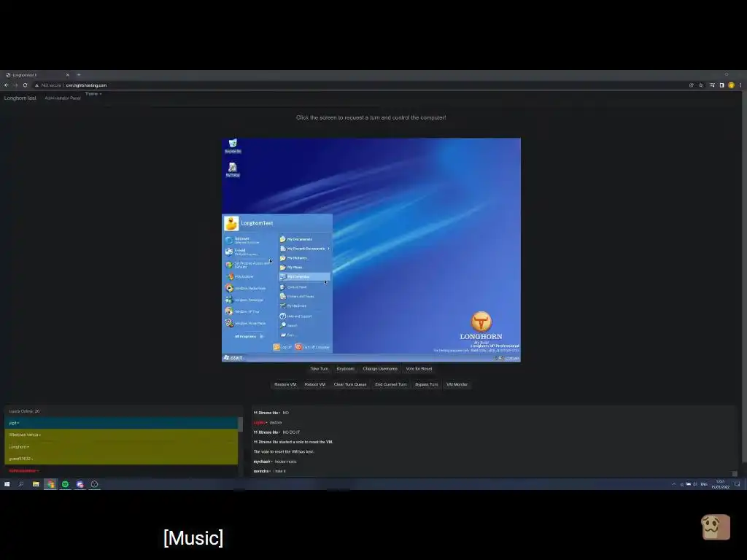Click the LonghornTest site title
747x560 pixels.
tap(20, 98)
